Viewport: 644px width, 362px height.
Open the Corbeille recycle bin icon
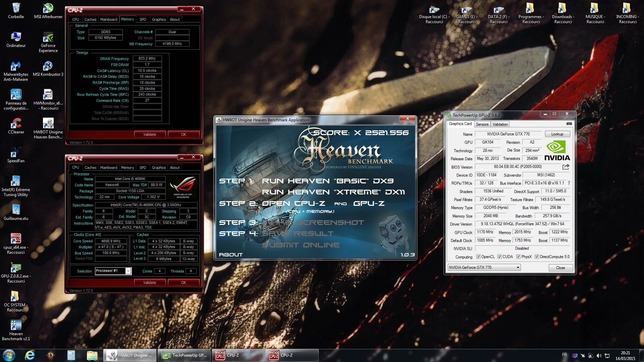coord(16,11)
